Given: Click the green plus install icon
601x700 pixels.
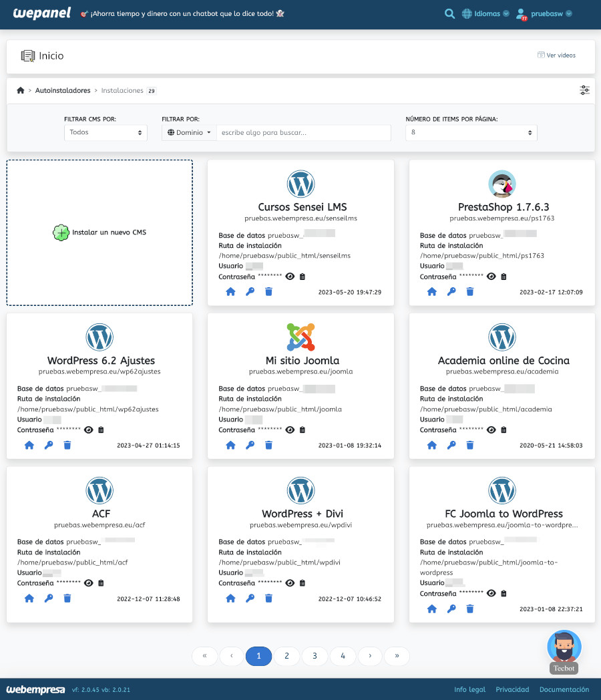Looking at the screenshot, I should [61, 232].
